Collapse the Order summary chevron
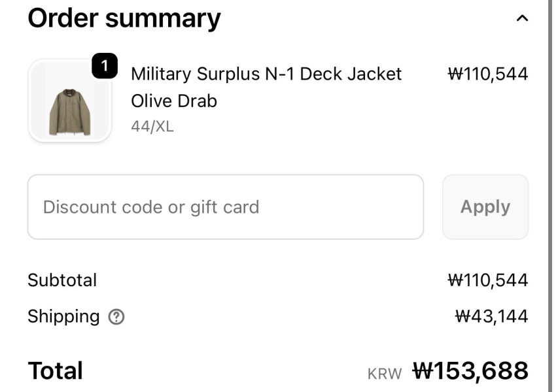Viewport: 556px width, 392px height. [522, 19]
